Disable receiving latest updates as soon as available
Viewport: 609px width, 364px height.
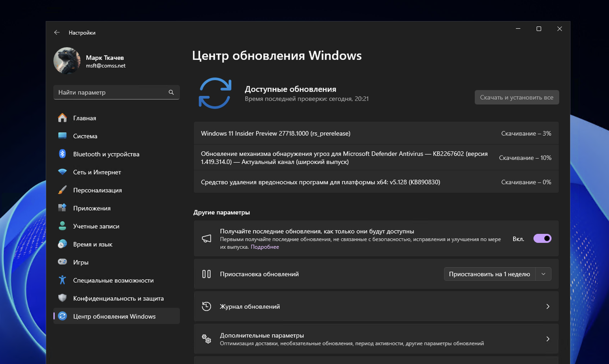tap(542, 238)
